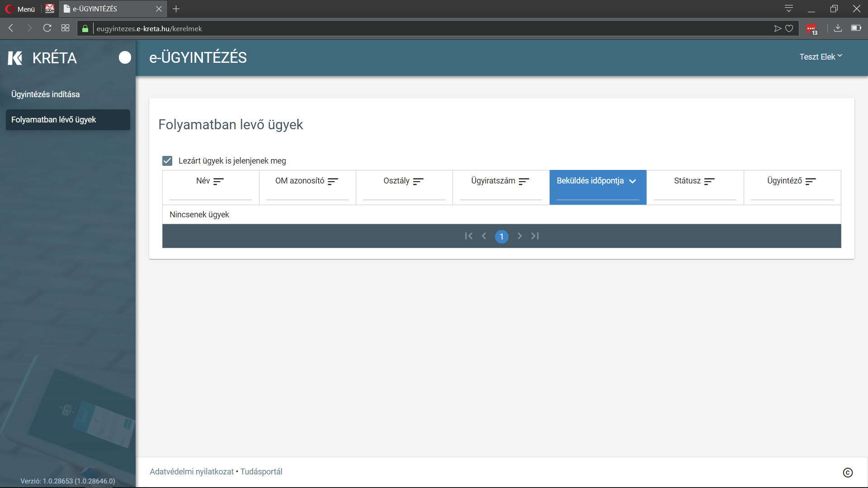Go to next page of table
The height and width of the screenshot is (488, 868).
[519, 236]
